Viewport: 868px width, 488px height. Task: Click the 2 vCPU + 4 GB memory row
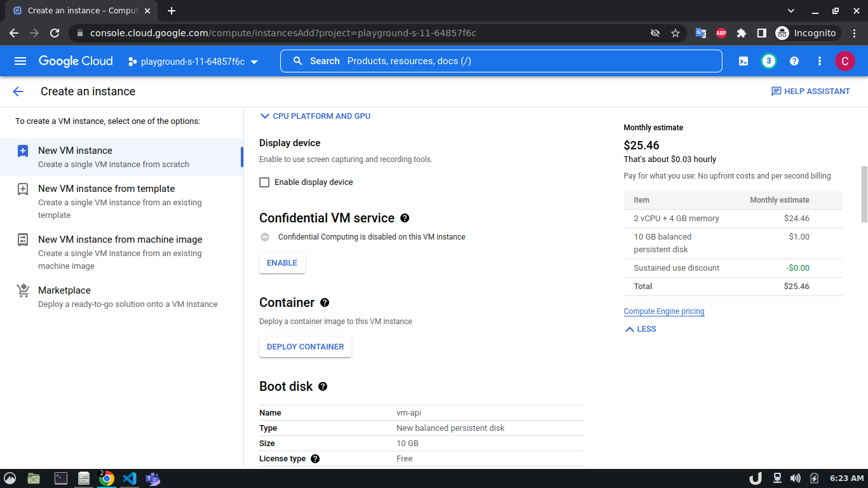pos(733,219)
